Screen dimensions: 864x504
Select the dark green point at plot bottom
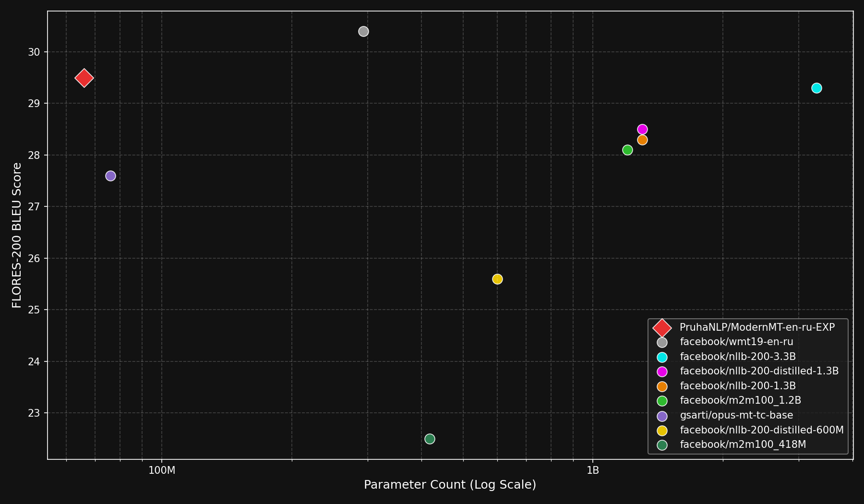pyautogui.click(x=430, y=439)
